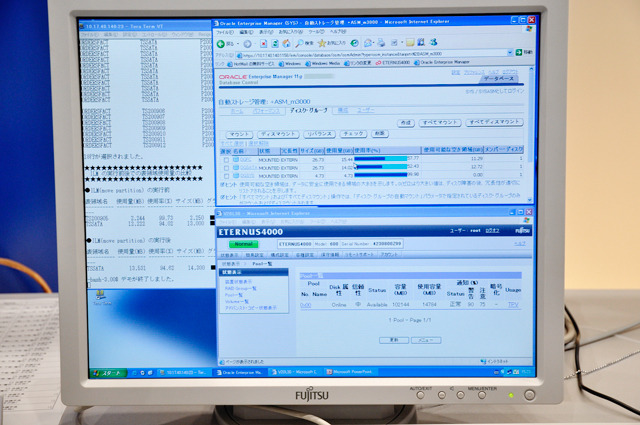Switch to Microsoft PowerPoint from the taskbar
Screen dimensions: 640x425
click(351, 372)
